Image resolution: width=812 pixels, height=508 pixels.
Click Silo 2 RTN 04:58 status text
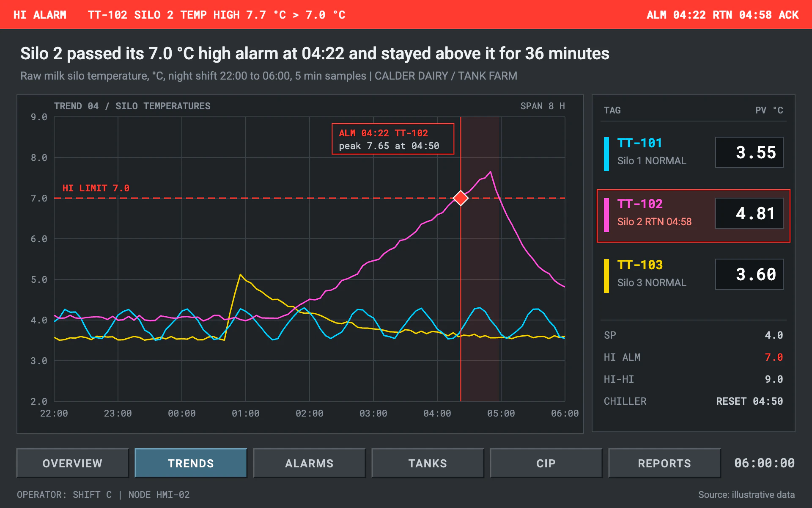[654, 222]
